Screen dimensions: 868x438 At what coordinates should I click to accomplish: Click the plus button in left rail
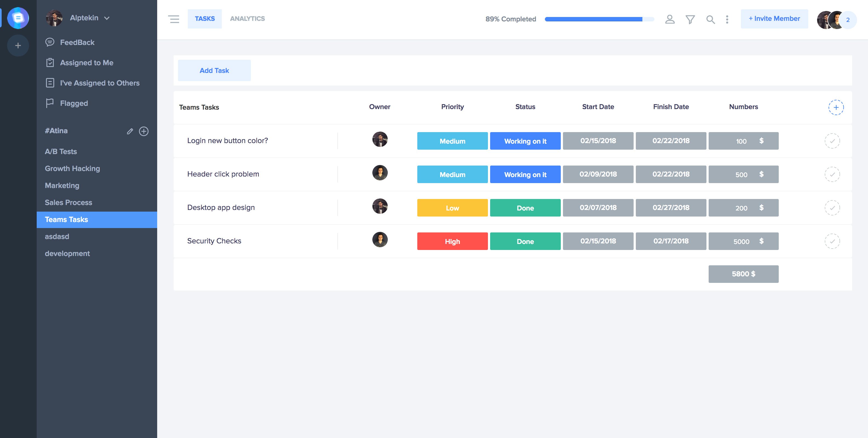(18, 45)
